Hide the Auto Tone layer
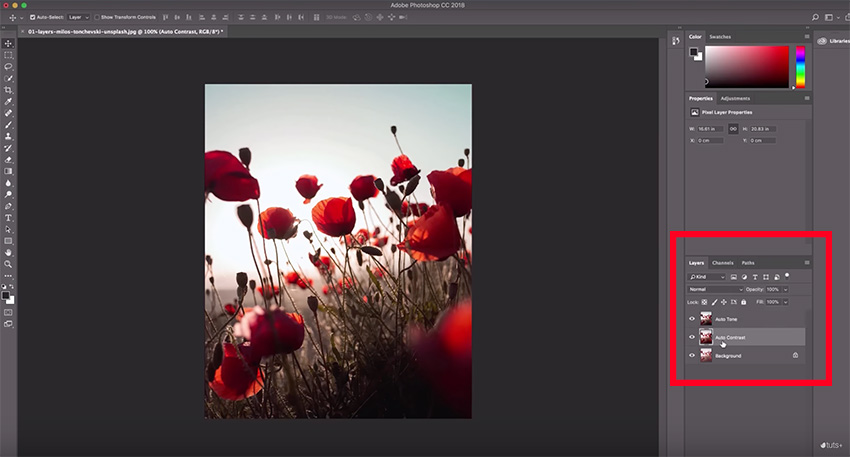Screen dimensions: 850x457 [x=691, y=319]
